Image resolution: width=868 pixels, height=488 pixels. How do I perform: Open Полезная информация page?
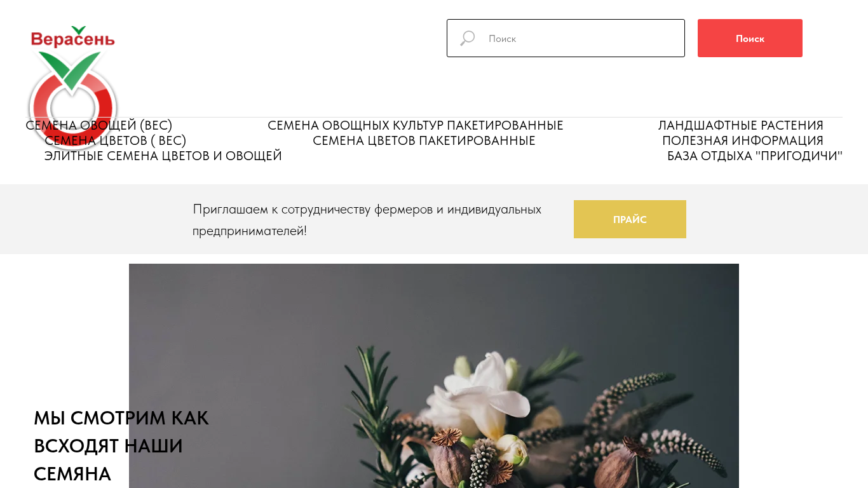click(x=743, y=140)
